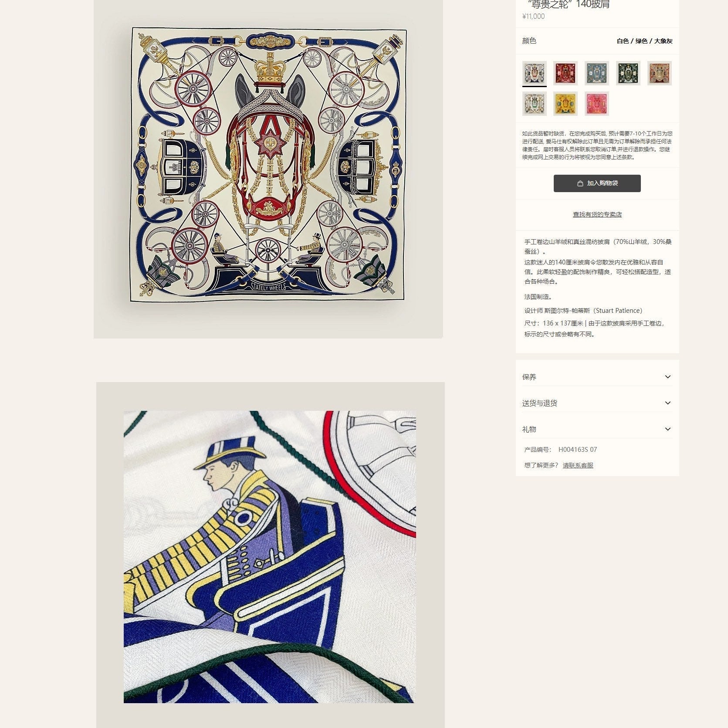Click the chevron next to 礼物

click(667, 429)
